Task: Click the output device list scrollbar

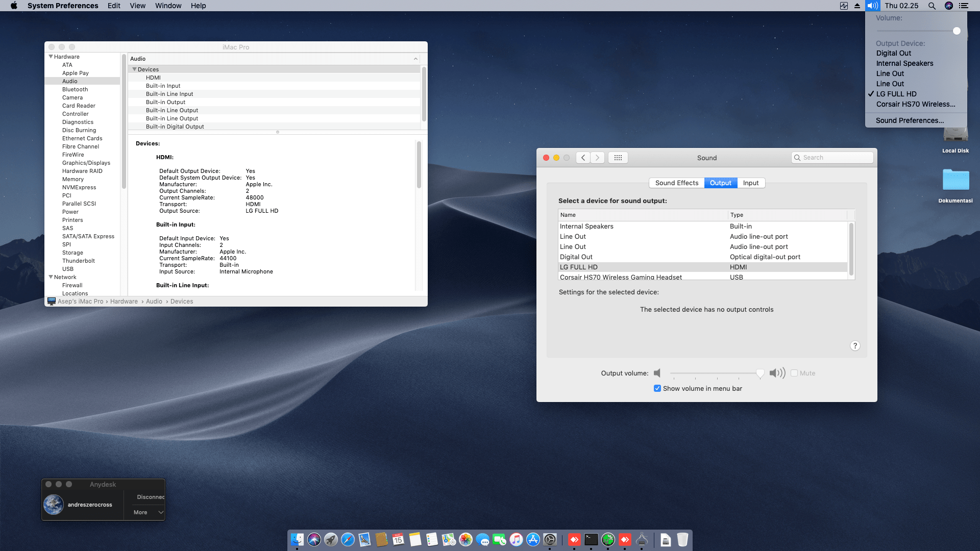Action: point(851,249)
